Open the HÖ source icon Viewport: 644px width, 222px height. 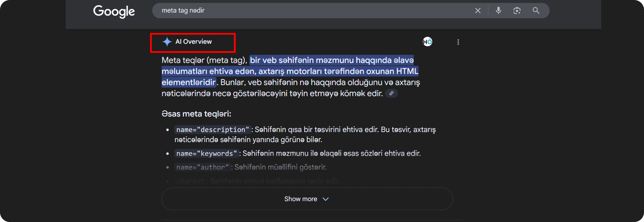point(427,42)
